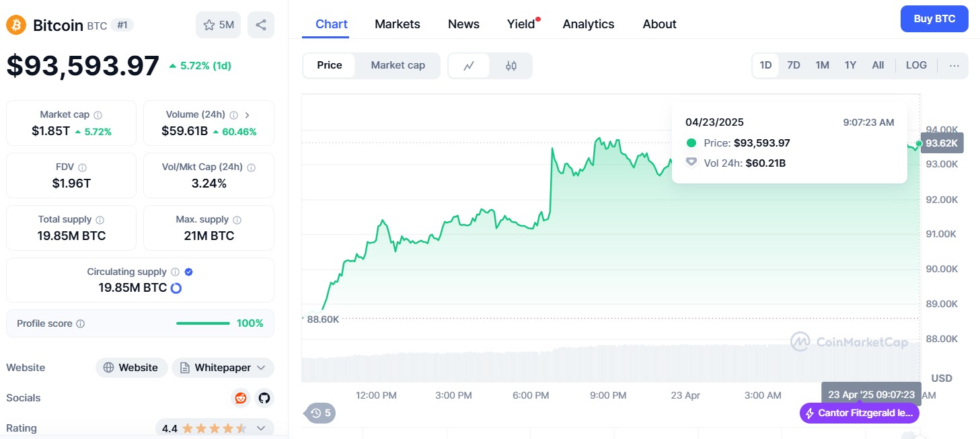
Task: Add Bitcoin to watchlist with star button
Action: [x=219, y=25]
